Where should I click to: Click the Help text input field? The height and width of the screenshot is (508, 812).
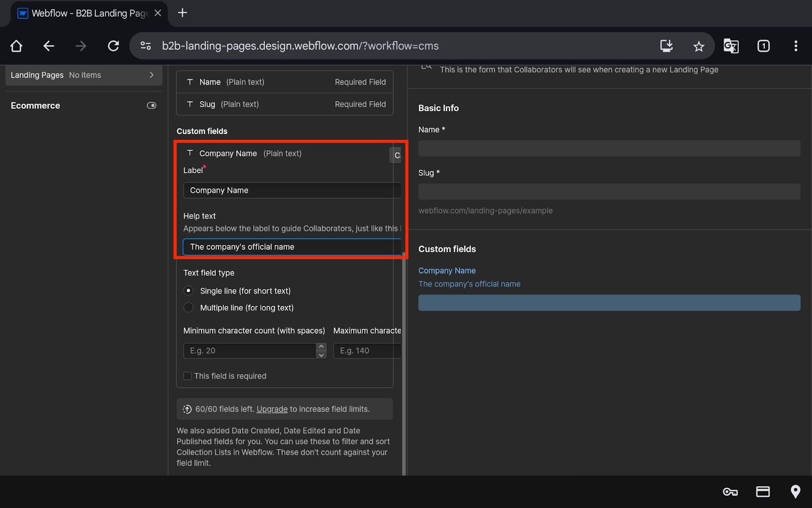point(292,247)
